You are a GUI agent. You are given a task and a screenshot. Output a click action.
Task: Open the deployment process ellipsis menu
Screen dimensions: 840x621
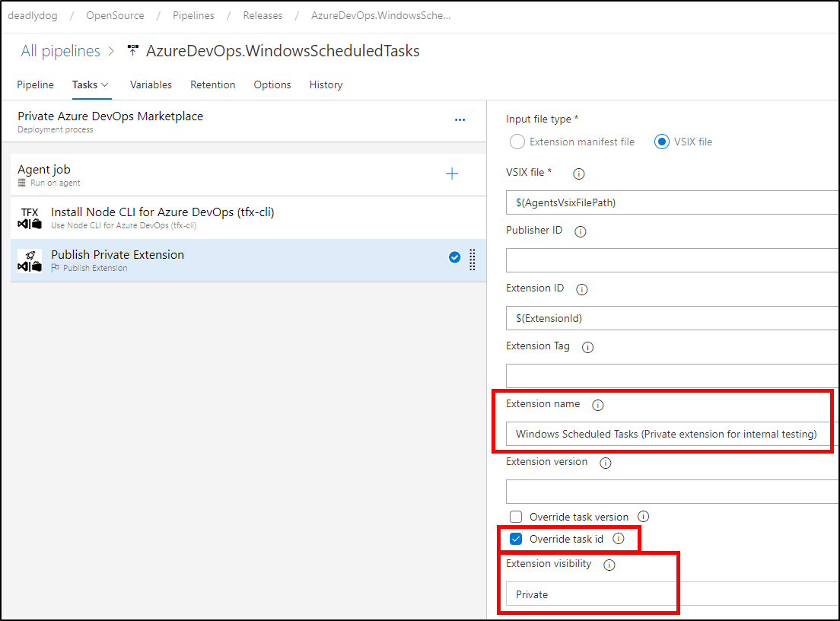[x=460, y=120]
